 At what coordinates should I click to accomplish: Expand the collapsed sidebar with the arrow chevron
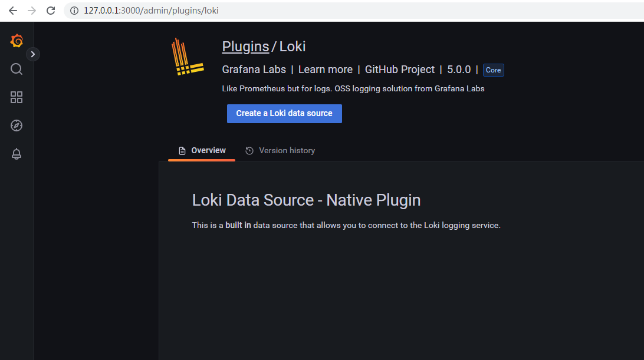pyautogui.click(x=33, y=54)
